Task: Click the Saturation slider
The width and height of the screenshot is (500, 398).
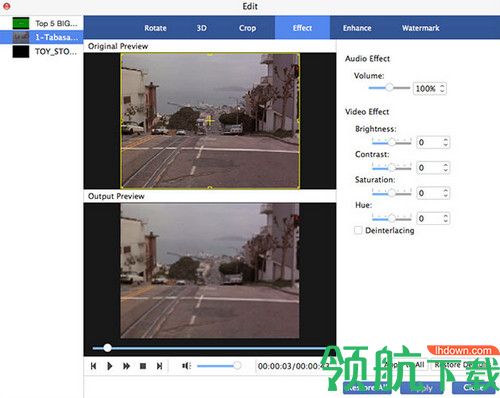Action: click(392, 193)
